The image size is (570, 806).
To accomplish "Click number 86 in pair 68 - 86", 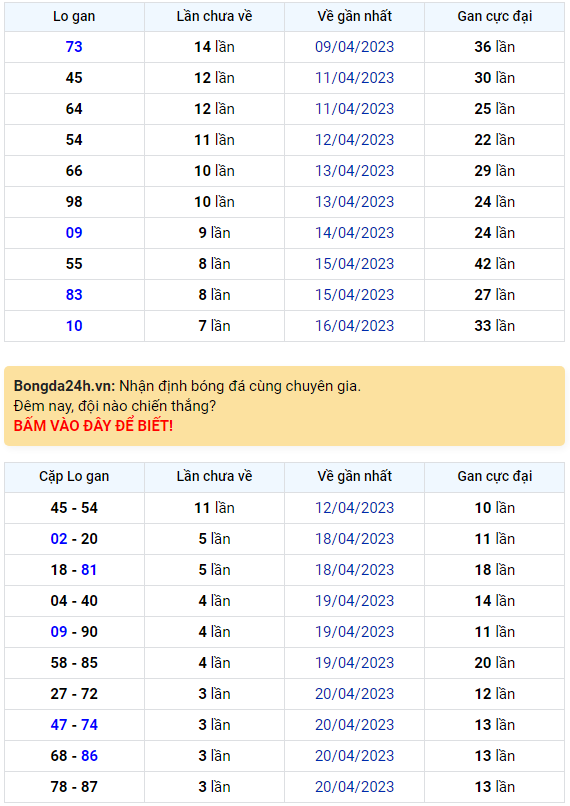I will coord(89,756).
